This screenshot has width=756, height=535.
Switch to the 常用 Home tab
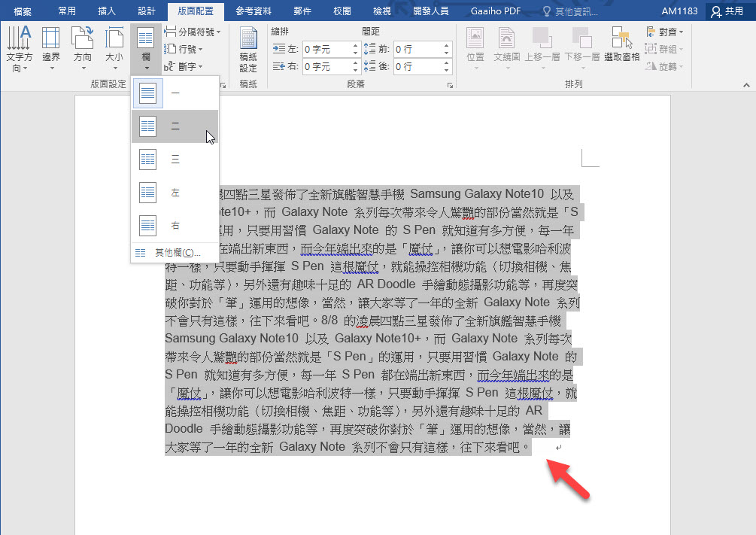point(66,11)
